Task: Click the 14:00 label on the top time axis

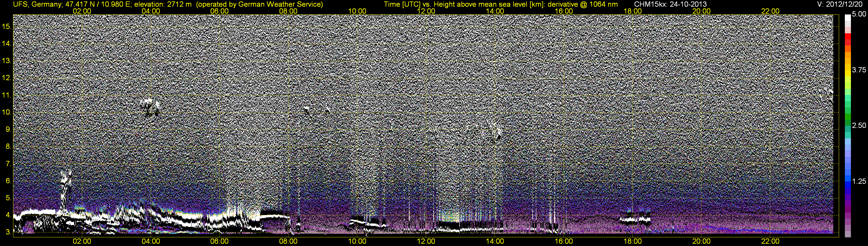Action: pos(495,11)
